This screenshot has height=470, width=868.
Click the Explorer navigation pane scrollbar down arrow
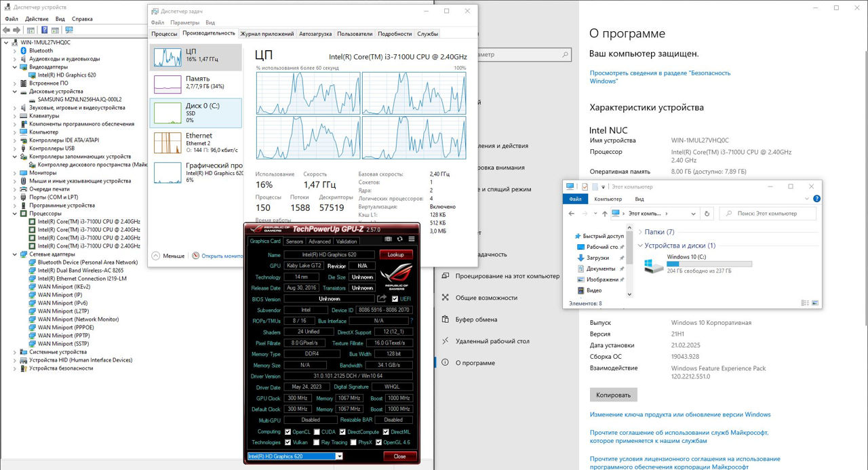pos(631,294)
